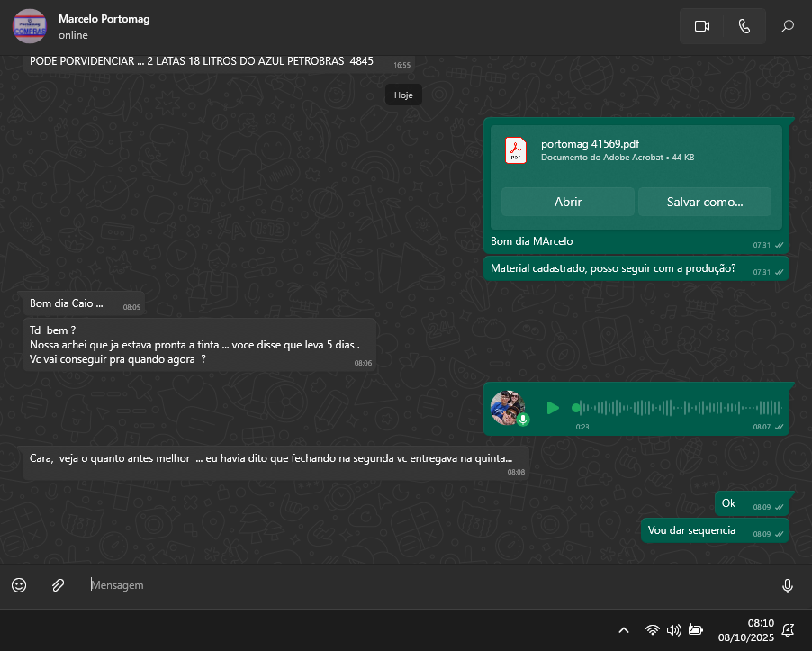
Task: Click the battery status icon
Action: [695, 630]
